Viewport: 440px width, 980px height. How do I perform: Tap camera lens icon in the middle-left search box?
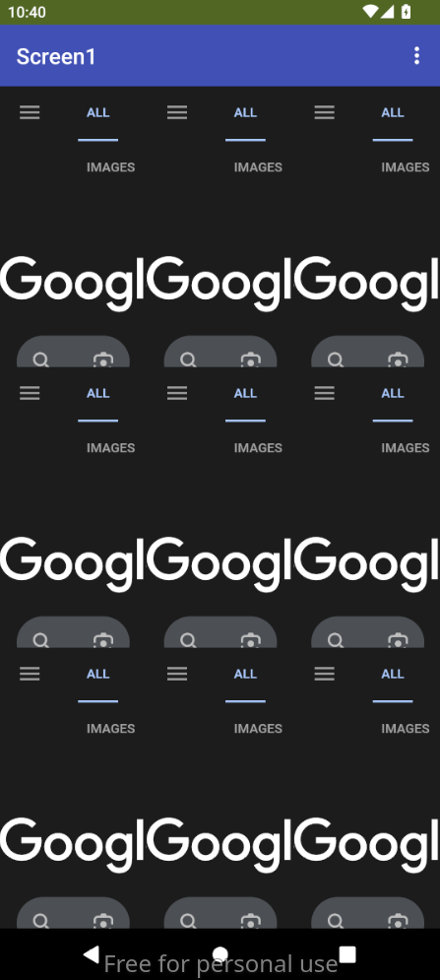(103, 640)
